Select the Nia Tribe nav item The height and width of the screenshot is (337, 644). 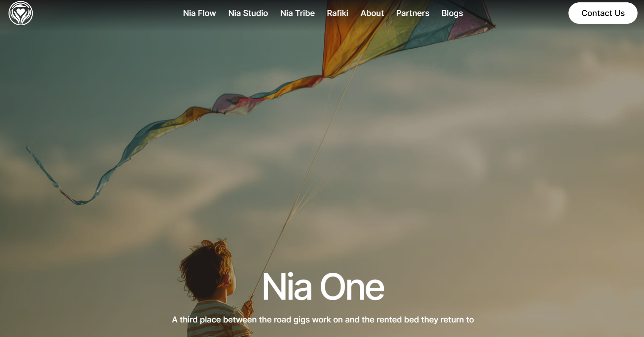click(297, 13)
